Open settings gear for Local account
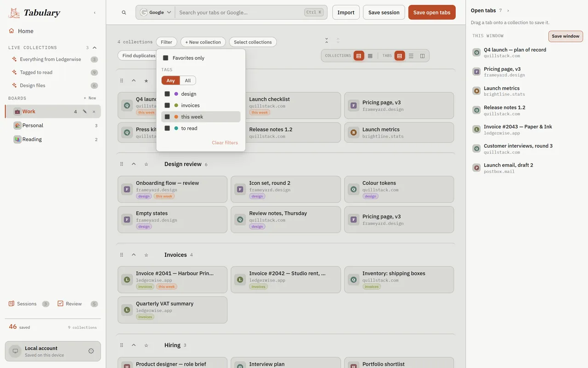588x368 pixels. (x=91, y=351)
